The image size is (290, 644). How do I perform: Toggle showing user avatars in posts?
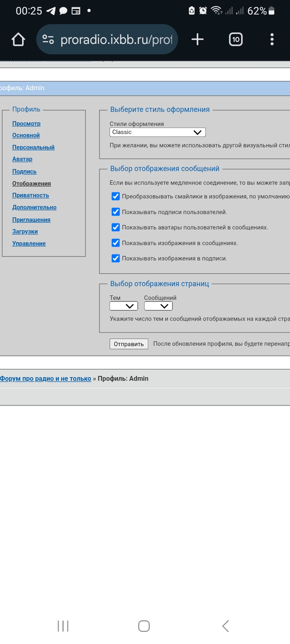pyautogui.click(x=116, y=227)
